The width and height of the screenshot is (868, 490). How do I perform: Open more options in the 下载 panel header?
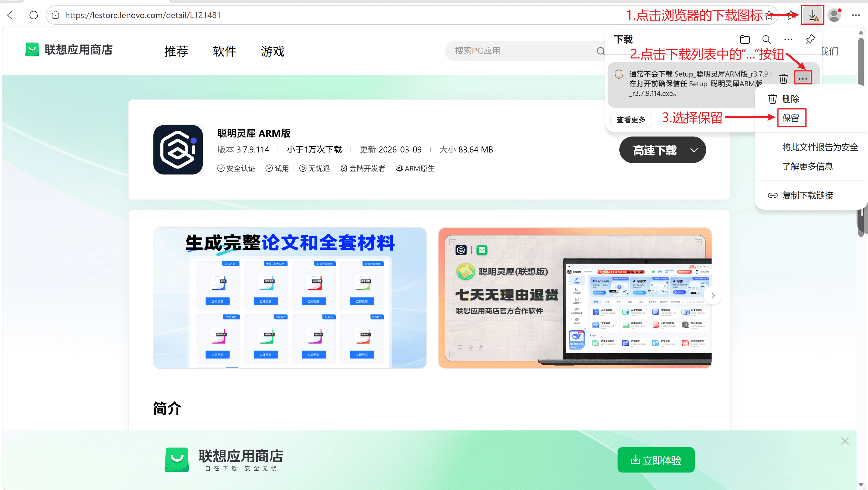pos(788,39)
